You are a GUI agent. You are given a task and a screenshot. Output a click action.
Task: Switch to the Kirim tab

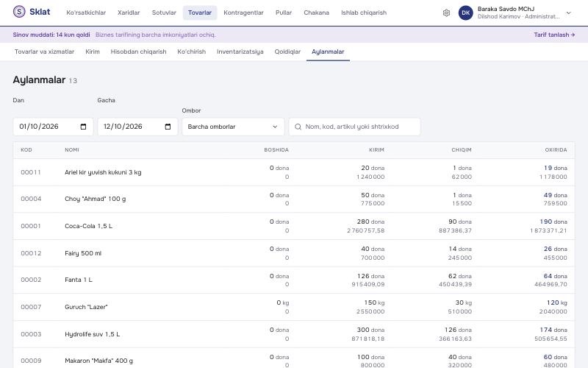point(93,52)
